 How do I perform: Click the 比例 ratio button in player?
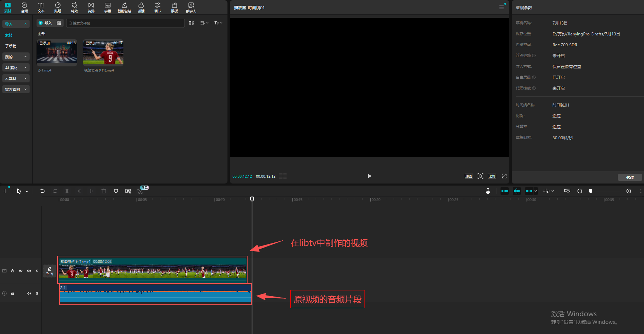(492, 176)
